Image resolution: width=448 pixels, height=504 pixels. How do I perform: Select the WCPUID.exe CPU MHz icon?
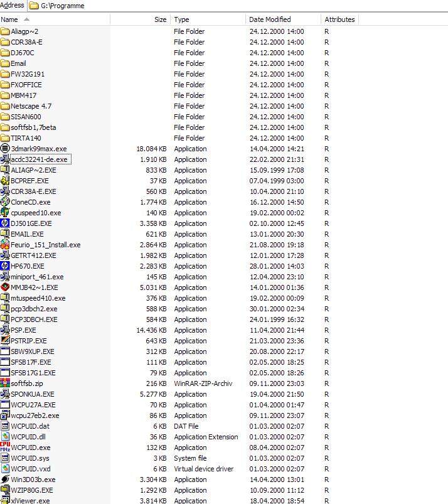(5, 447)
